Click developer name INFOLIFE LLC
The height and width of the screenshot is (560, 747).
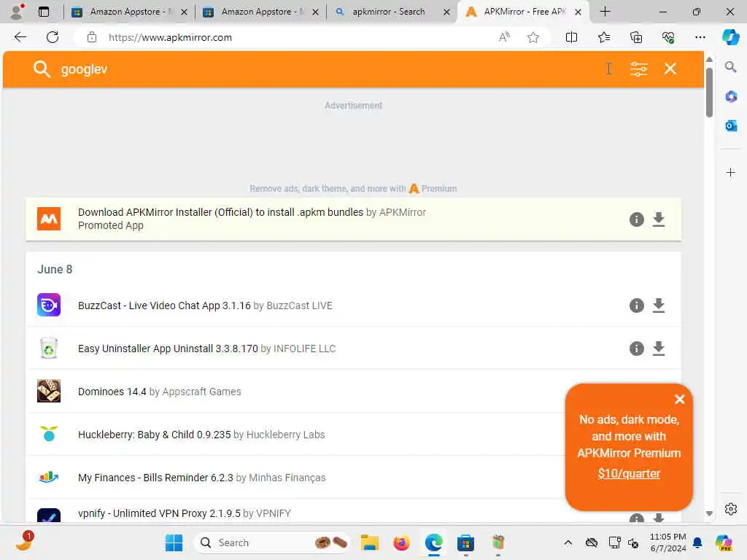point(304,349)
